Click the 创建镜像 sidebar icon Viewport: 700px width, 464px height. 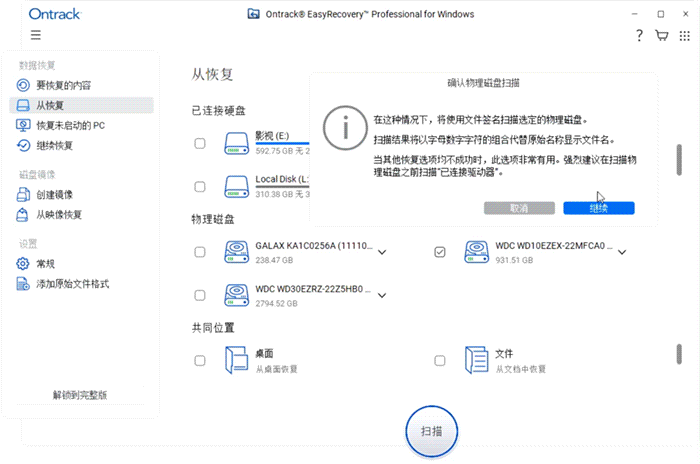coord(23,194)
